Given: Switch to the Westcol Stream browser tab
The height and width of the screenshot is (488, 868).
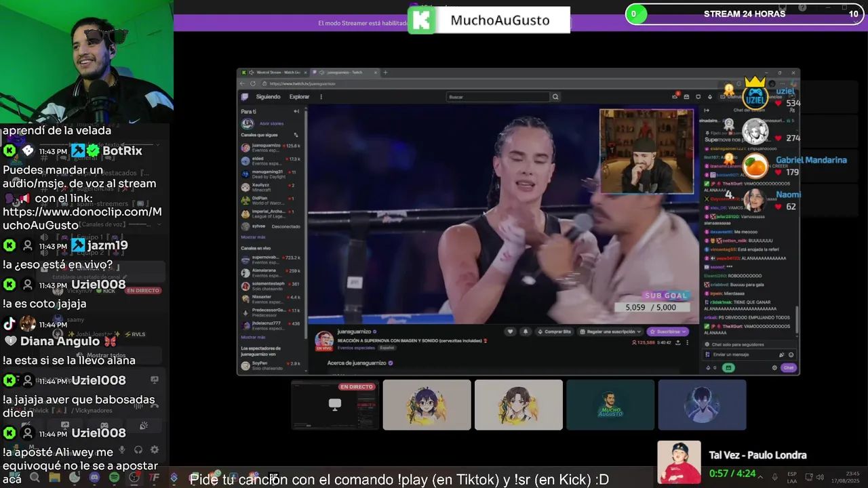Looking at the screenshot, I should click(275, 73).
